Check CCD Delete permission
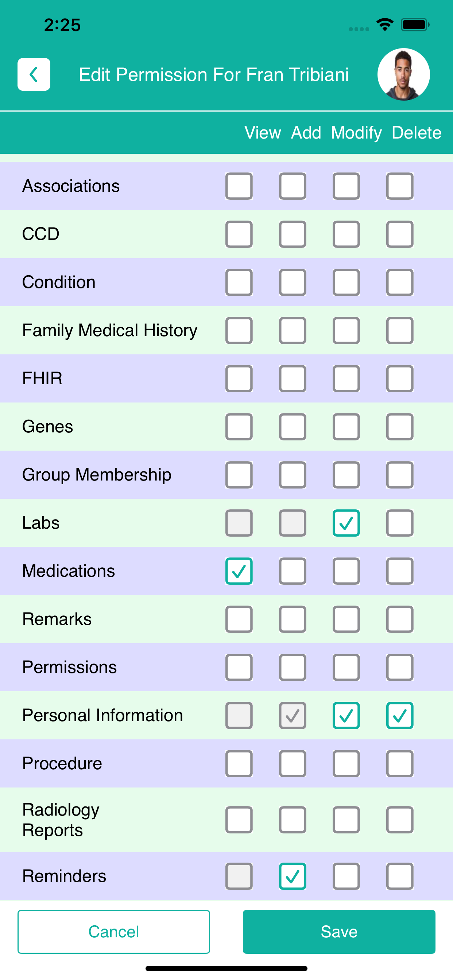The height and width of the screenshot is (980, 453). [x=400, y=234]
